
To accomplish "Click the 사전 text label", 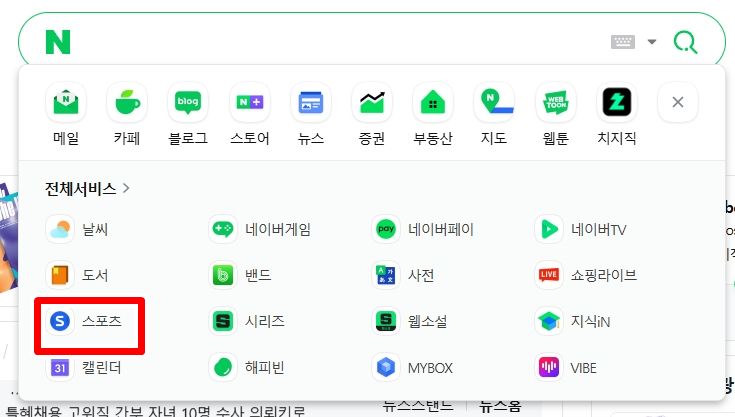I will [x=421, y=275].
